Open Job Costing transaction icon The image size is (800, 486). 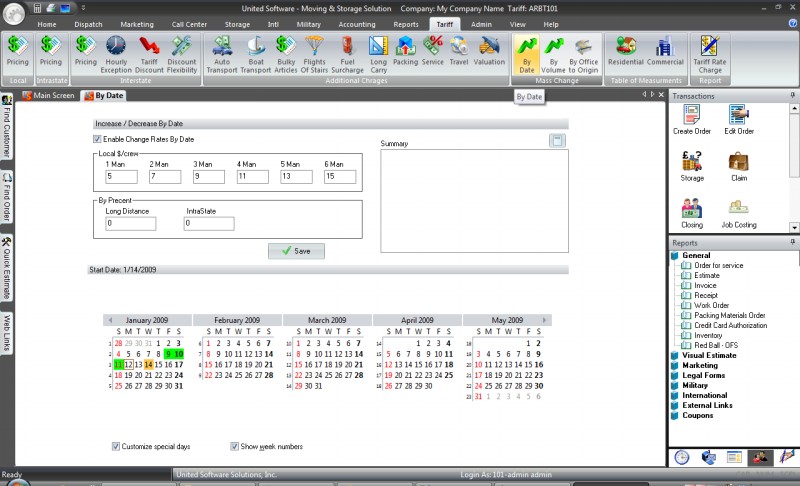(x=739, y=214)
